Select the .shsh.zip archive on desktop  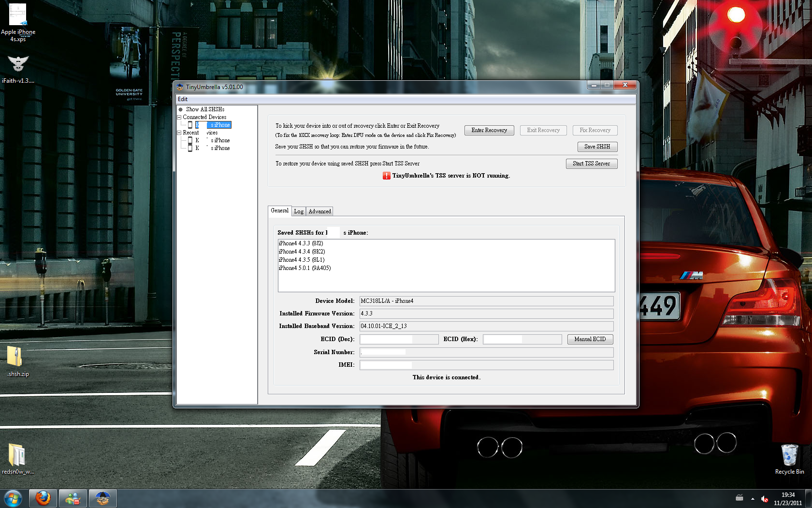18,361
